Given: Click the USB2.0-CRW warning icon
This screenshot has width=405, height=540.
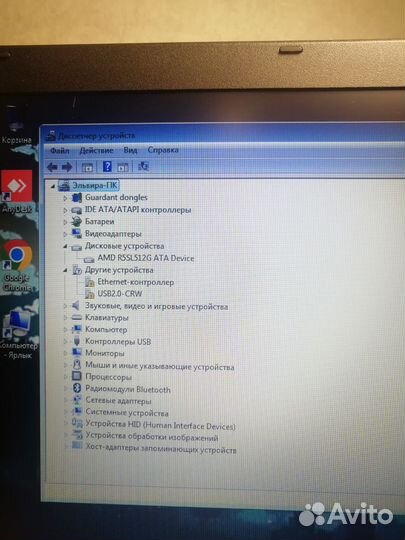Looking at the screenshot, I should click(x=90, y=294).
